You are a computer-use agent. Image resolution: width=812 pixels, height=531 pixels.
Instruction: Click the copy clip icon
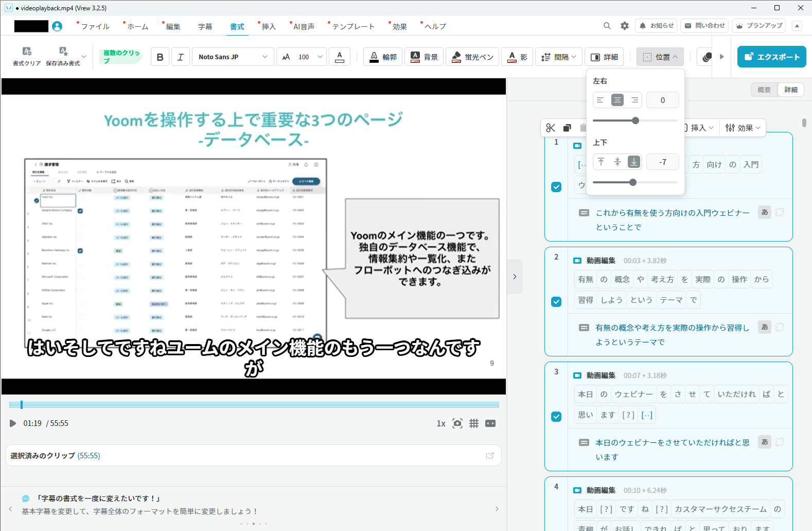click(x=567, y=128)
